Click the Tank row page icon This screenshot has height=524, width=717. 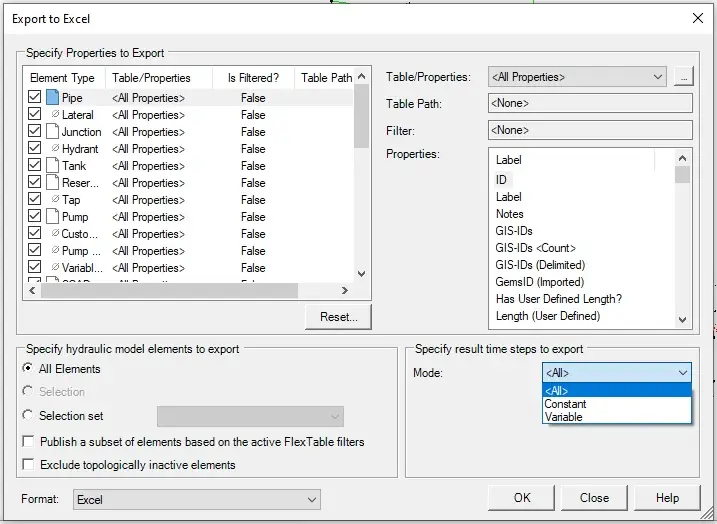pos(52,166)
